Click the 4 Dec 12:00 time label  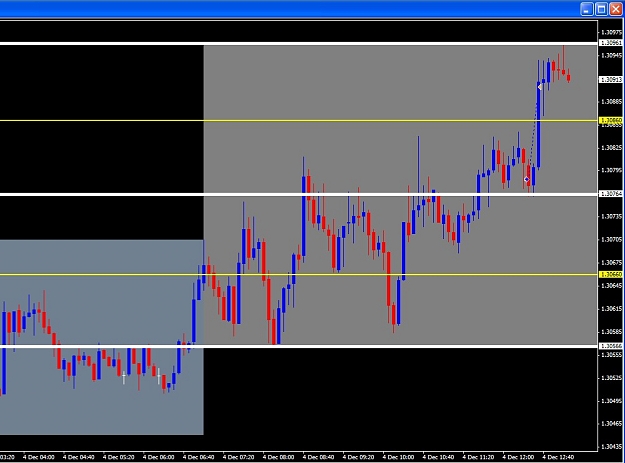pyautogui.click(x=518, y=457)
